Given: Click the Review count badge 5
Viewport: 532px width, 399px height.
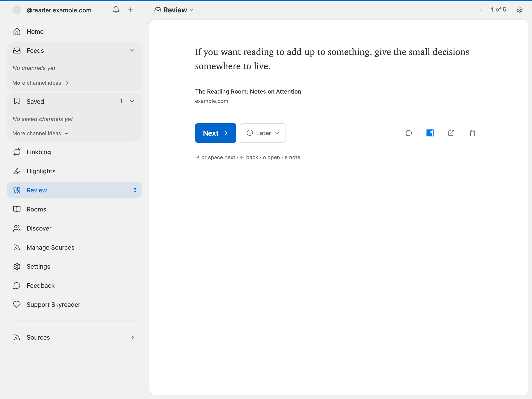Looking at the screenshot, I should coord(135,190).
